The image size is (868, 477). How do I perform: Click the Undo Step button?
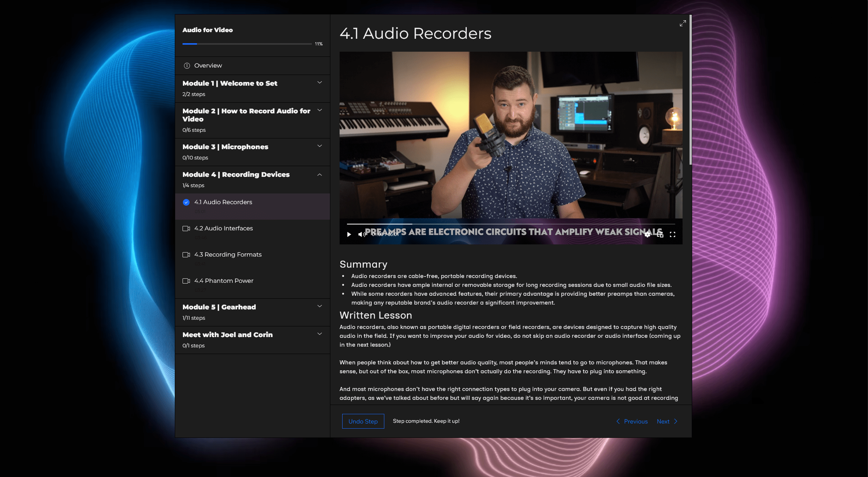point(363,421)
